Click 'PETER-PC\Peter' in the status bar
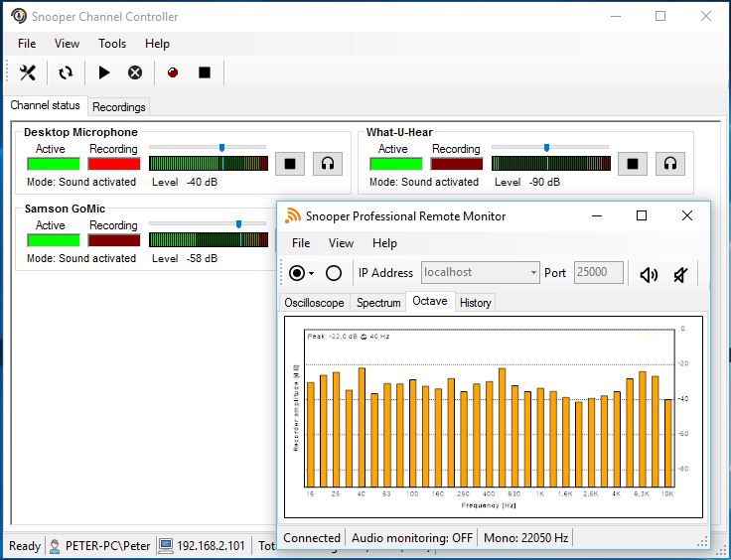This screenshot has width=731, height=560. pos(107,545)
